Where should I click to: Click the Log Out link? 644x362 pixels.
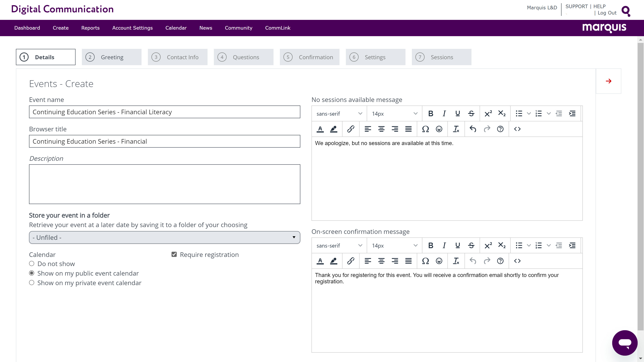pyautogui.click(x=607, y=13)
